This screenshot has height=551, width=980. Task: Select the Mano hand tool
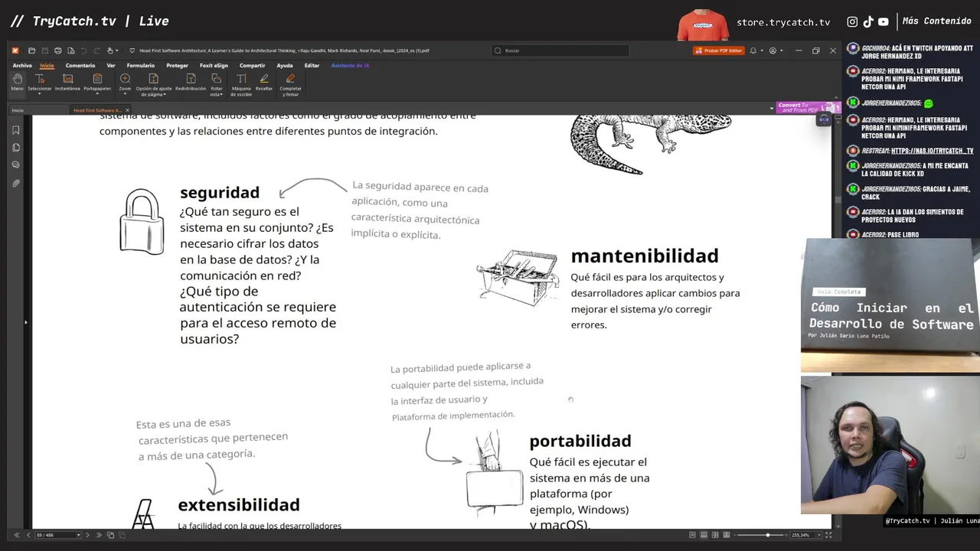click(17, 83)
